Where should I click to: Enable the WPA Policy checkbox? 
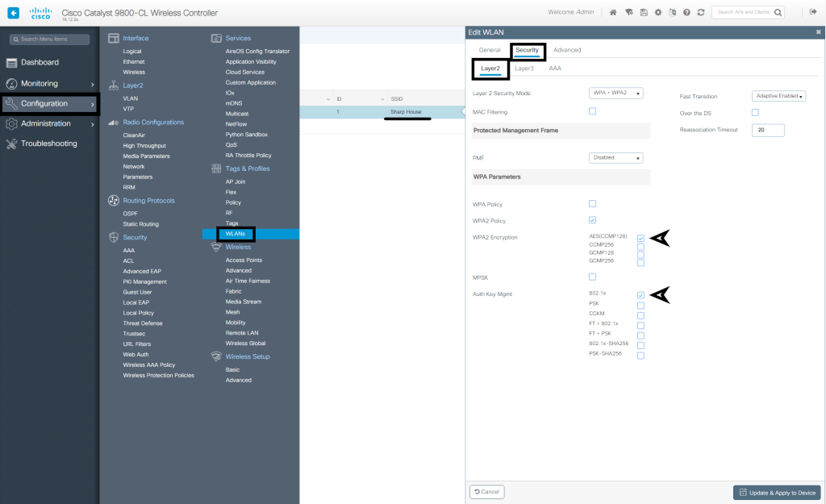pyautogui.click(x=592, y=204)
